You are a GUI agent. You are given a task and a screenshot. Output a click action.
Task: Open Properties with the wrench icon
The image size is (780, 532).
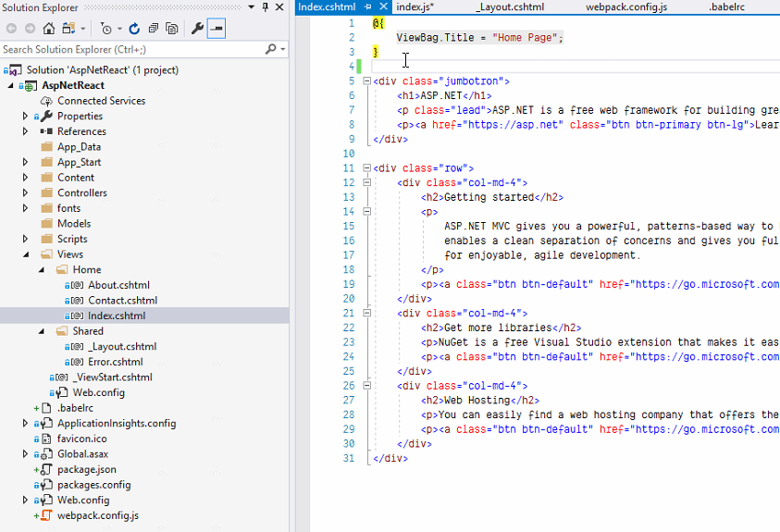click(197, 29)
